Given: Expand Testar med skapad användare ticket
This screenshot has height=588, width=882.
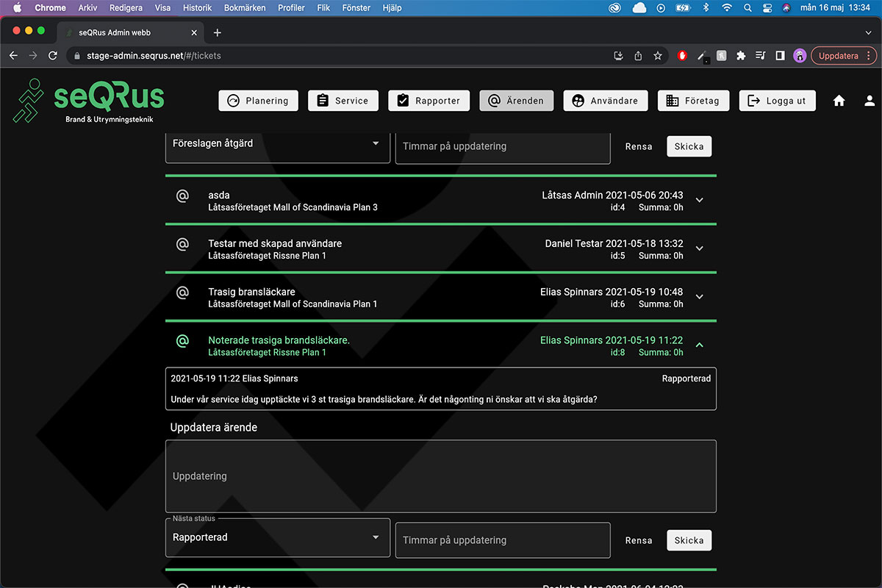Looking at the screenshot, I should click(699, 248).
